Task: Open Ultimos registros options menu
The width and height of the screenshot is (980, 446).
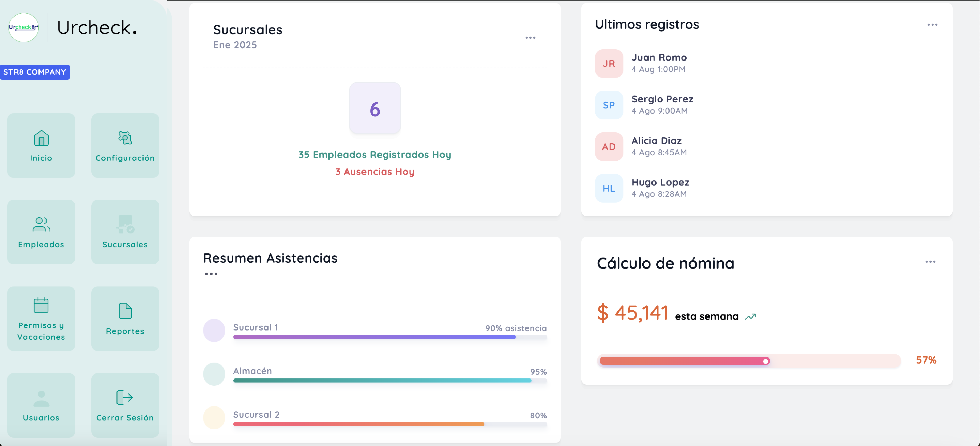Action: pos(932,25)
